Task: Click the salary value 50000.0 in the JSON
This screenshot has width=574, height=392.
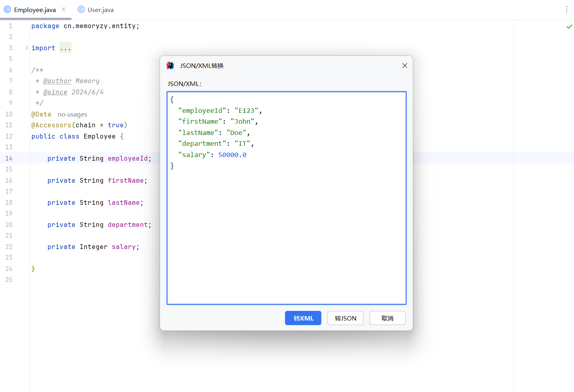Action: coord(232,154)
